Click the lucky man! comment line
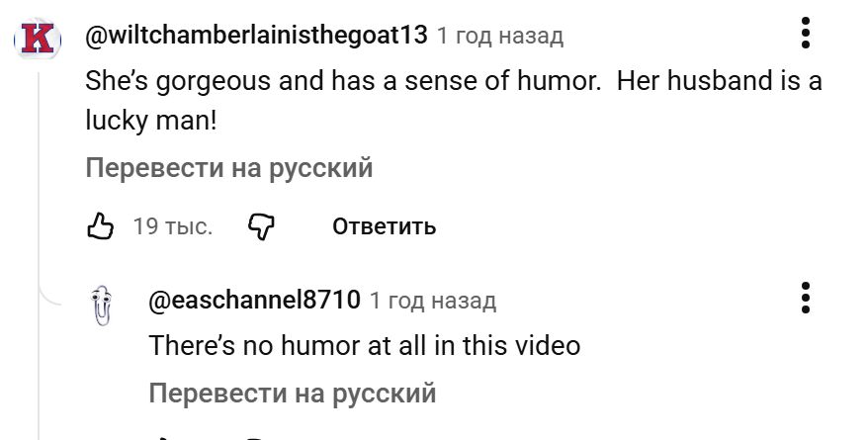868x440 pixels. [x=150, y=123]
